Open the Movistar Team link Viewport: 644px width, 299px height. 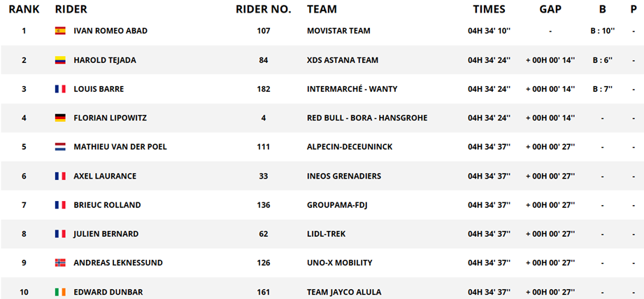point(338,31)
